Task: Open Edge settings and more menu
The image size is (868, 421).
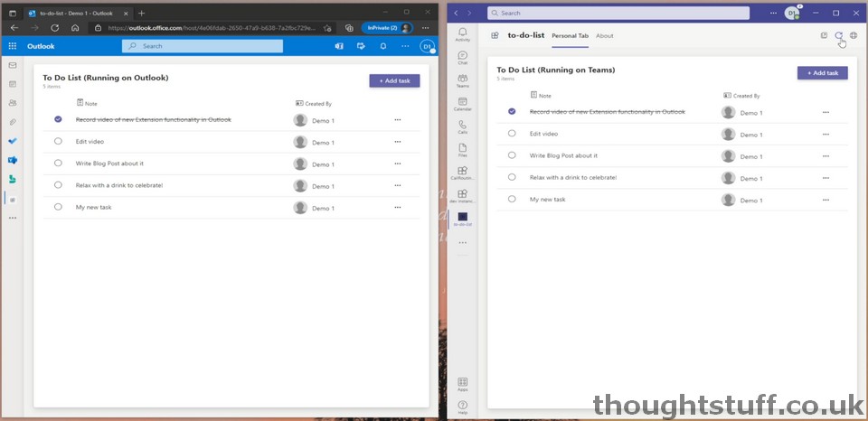Action: click(x=425, y=28)
